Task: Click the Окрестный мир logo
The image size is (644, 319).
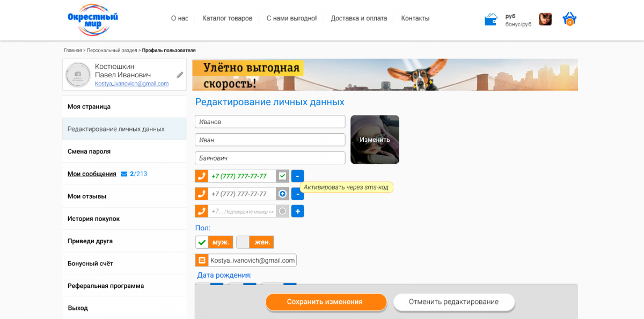Action: coord(93,20)
